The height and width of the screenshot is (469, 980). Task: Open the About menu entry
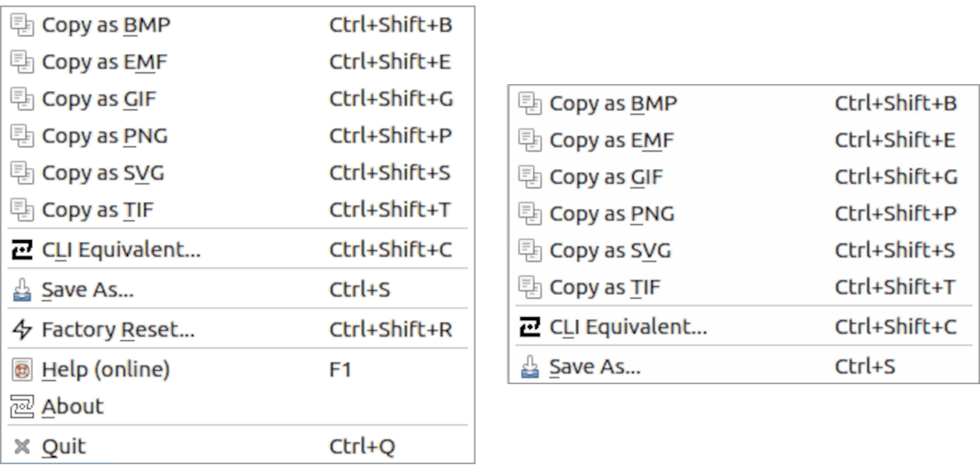pos(72,407)
